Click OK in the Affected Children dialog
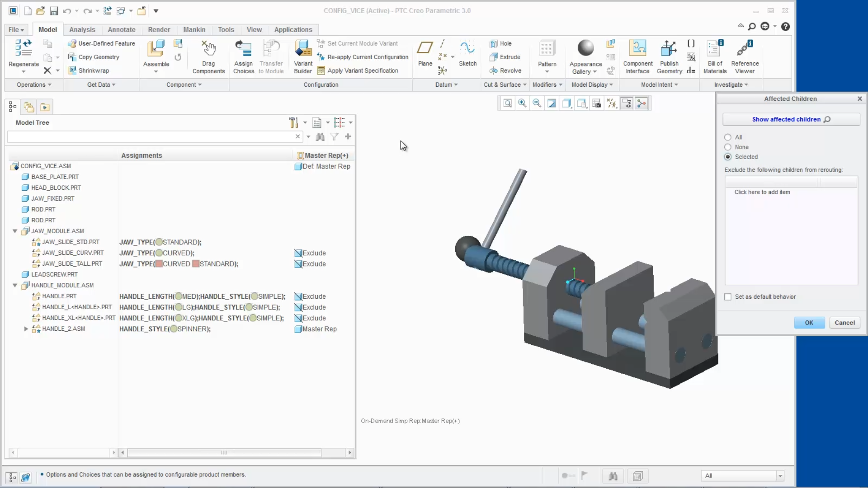Screen dimensions: 868x488 coord(809,322)
